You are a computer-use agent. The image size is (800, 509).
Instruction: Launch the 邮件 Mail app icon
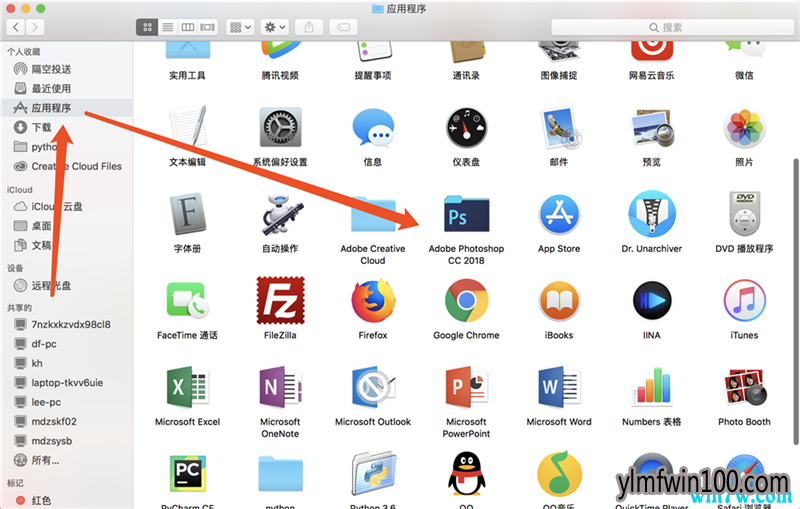point(560,128)
